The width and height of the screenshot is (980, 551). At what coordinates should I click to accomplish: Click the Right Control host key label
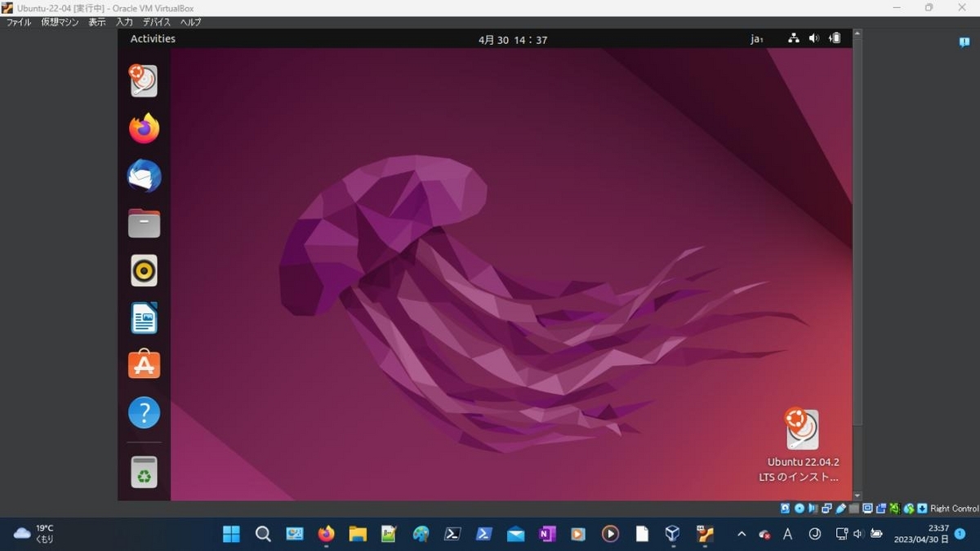coord(954,509)
